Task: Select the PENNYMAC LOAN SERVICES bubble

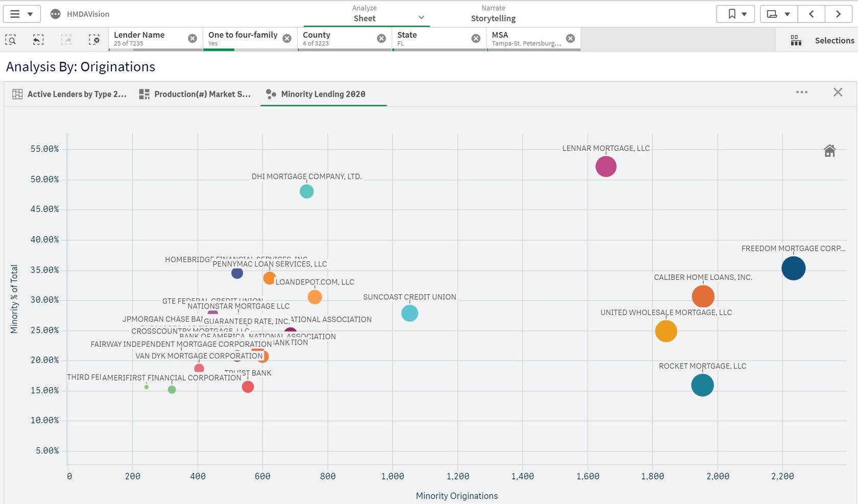Action: pyautogui.click(x=269, y=278)
